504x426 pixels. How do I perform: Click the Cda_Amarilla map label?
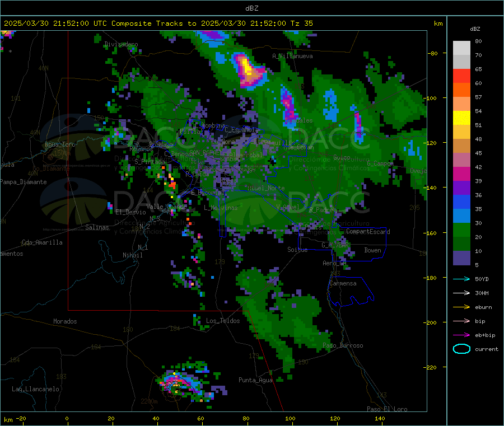point(42,242)
